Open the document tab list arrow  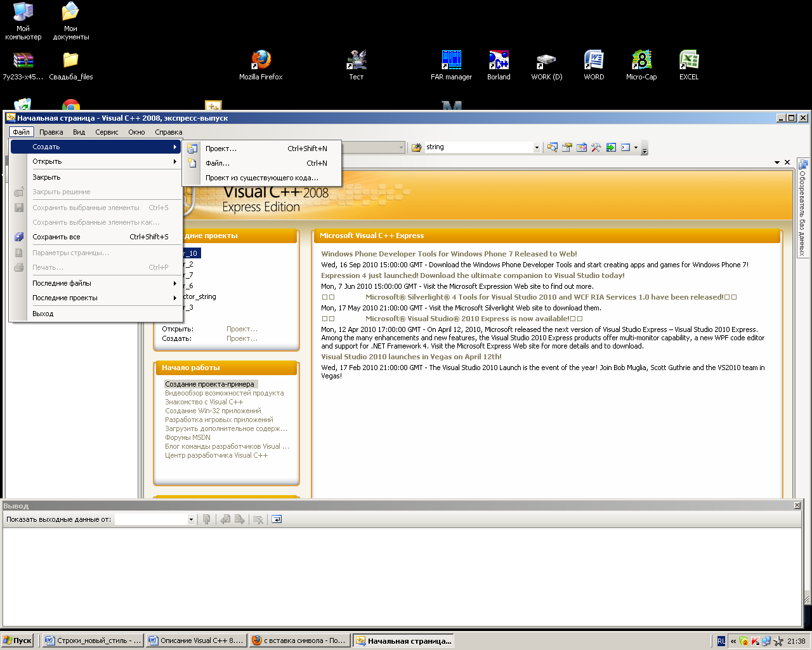click(777, 162)
